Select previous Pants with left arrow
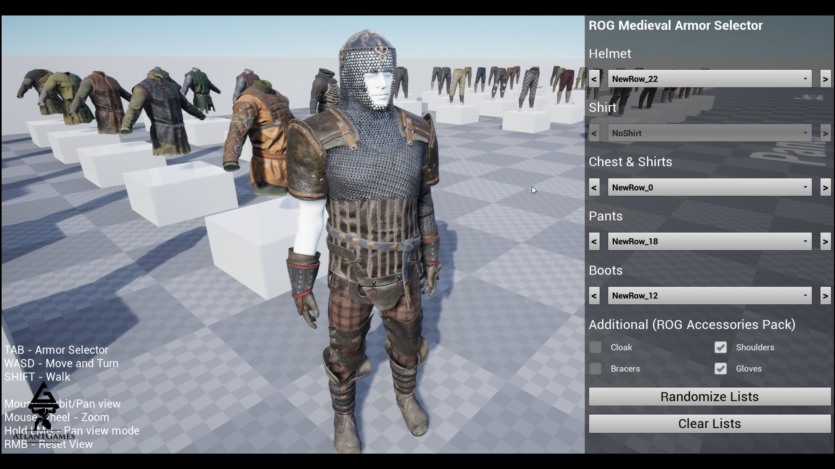The height and width of the screenshot is (469, 835). [x=594, y=241]
